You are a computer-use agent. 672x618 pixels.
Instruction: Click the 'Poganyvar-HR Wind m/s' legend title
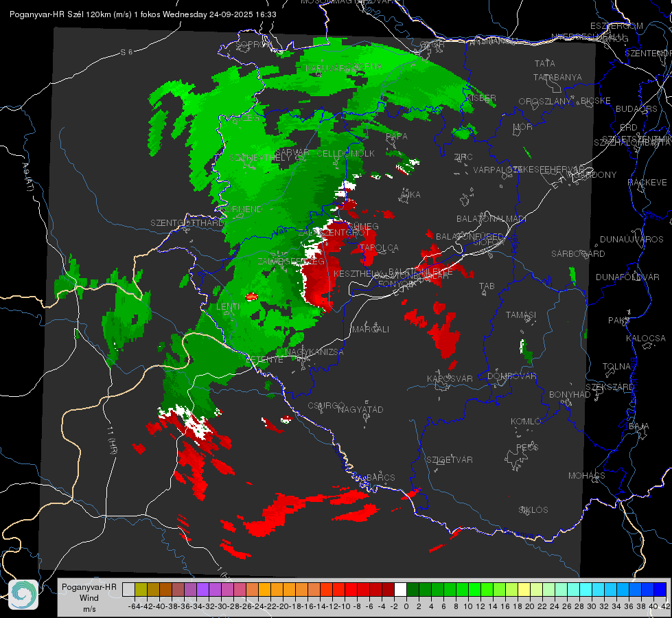tap(89, 597)
